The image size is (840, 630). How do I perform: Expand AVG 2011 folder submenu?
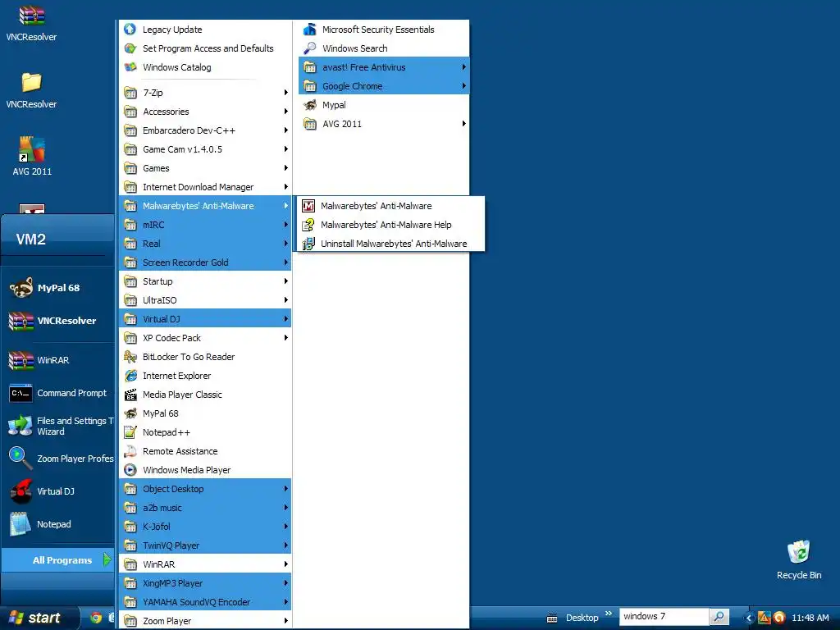384,124
